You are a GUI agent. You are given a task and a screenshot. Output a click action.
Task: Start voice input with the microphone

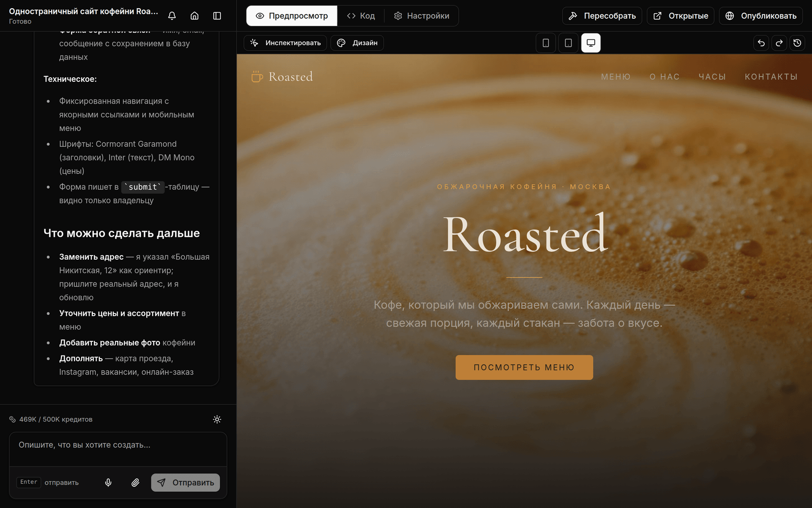(108, 483)
